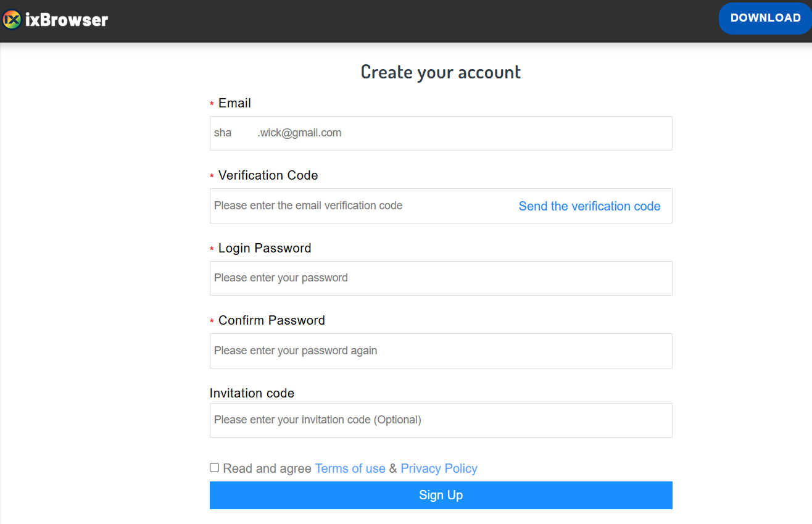Click the Email field label
The image size is (812, 524).
tap(234, 103)
